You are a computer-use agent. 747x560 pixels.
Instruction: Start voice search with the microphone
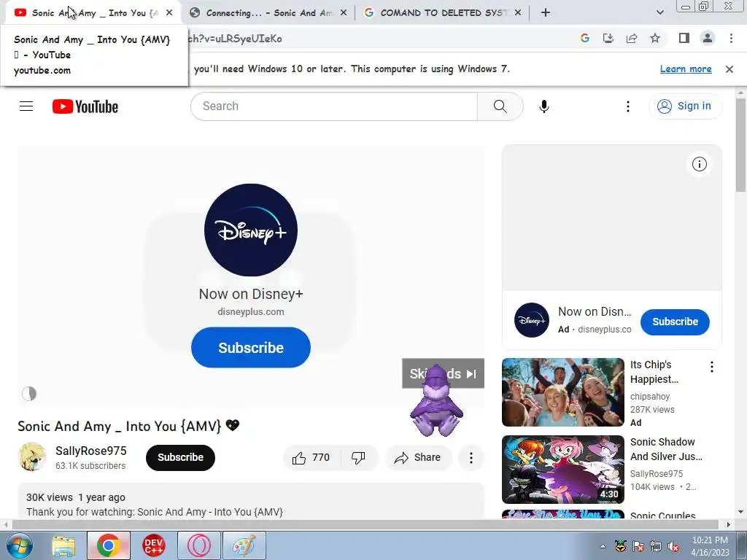coord(544,106)
